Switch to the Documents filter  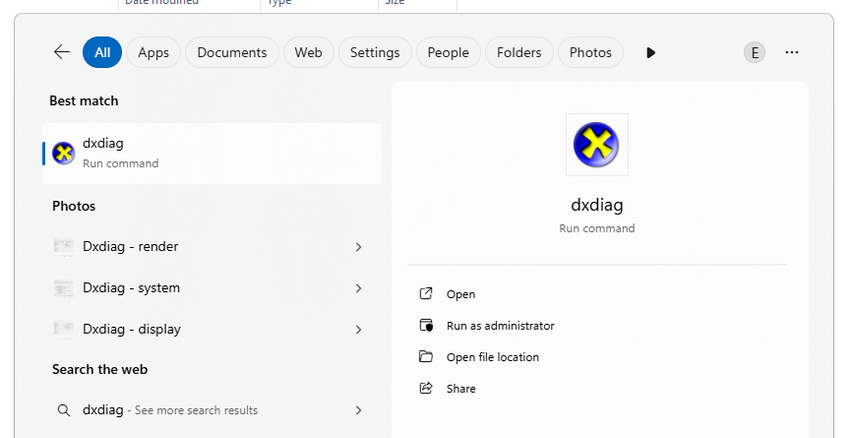point(232,53)
